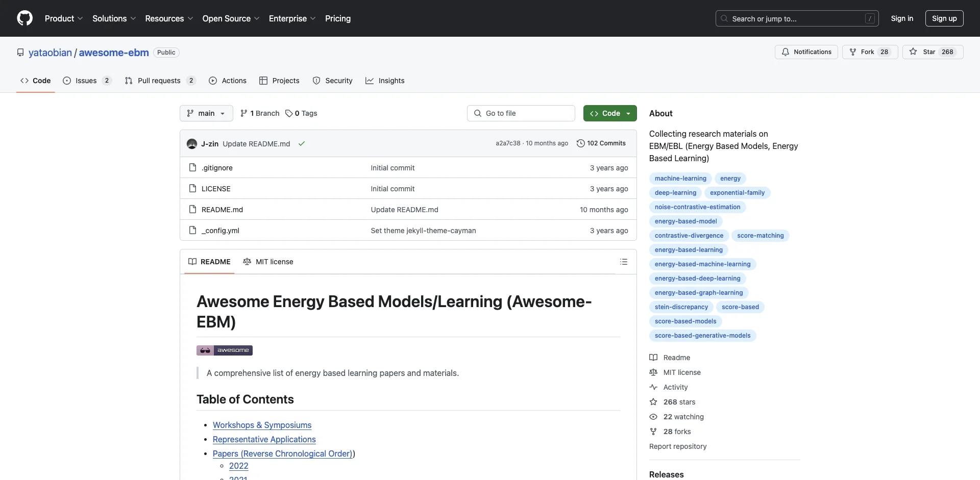Click the exponential-family topic tag
The width and height of the screenshot is (980, 480).
point(737,193)
